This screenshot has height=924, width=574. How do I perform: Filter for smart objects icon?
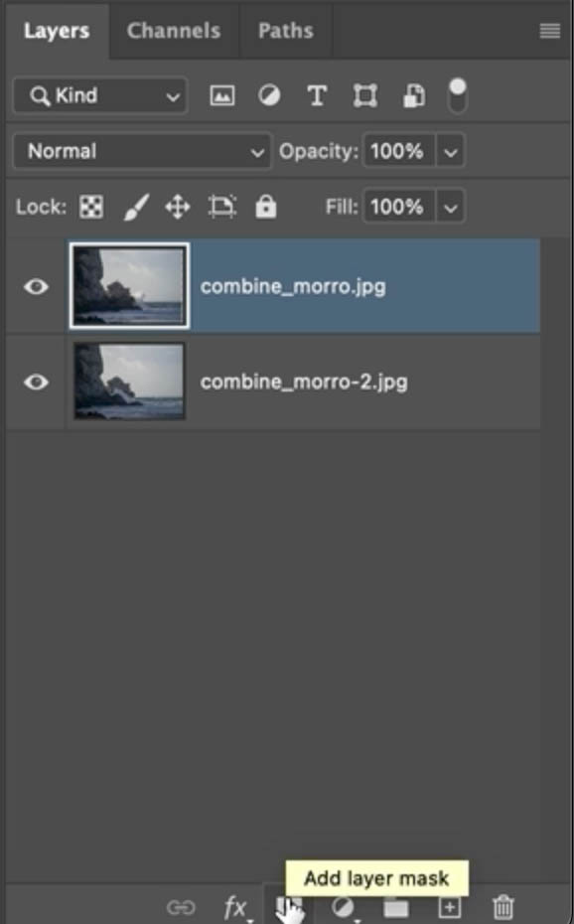[x=413, y=96]
